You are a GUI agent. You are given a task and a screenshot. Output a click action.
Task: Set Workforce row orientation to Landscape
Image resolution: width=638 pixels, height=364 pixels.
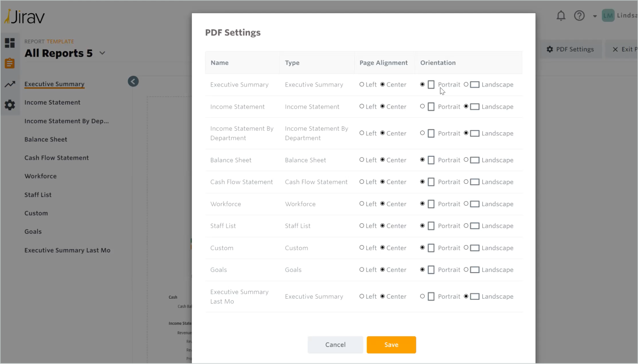tap(466, 204)
